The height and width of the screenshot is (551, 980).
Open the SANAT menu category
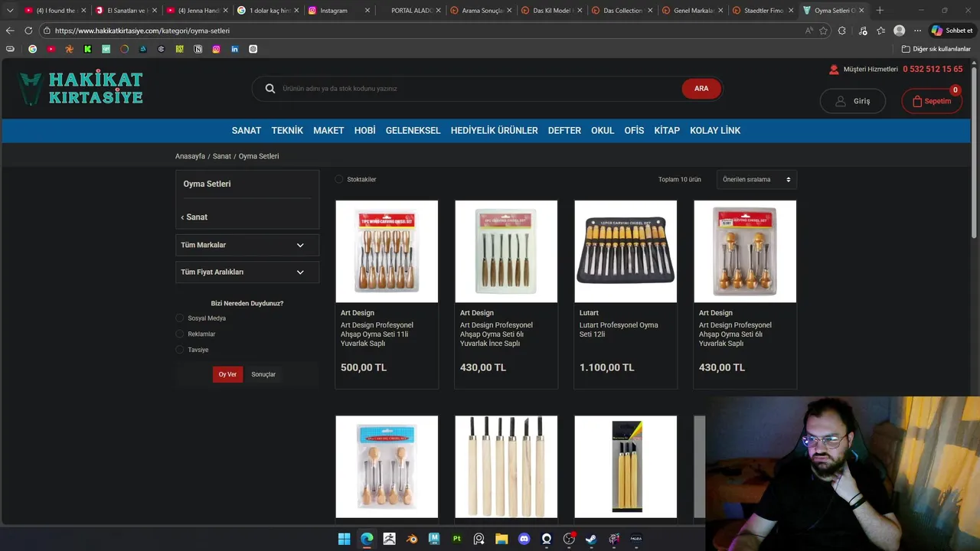click(x=247, y=131)
